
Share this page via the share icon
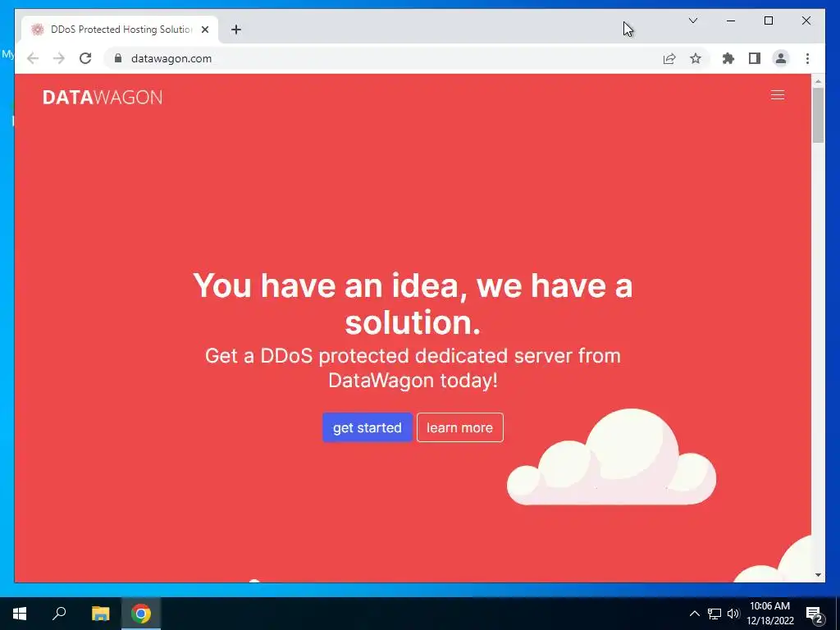point(669,58)
